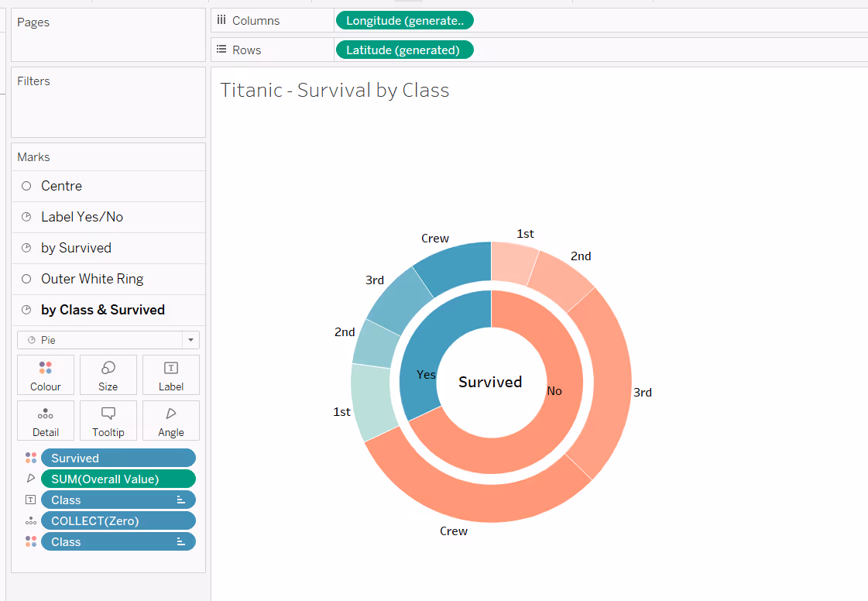868x601 pixels.
Task: Select the Centre marks layer
Action: pos(108,186)
